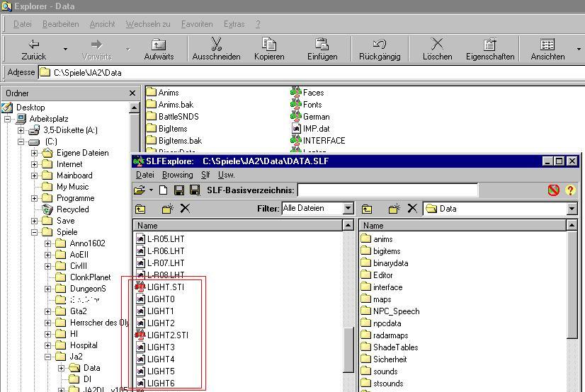
Task: Open the Filter Alle Dateien dropdown
Action: point(348,208)
